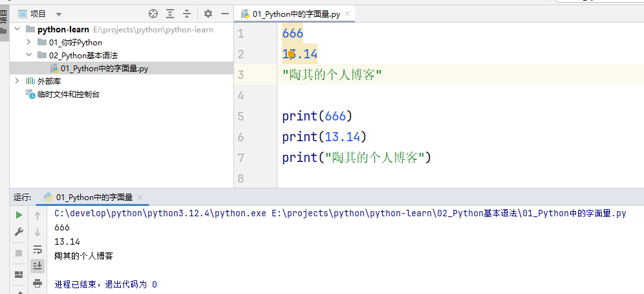Viewport: 644px width, 294px height.
Task: Click the print icon in run toolbar
Action: coord(38,282)
